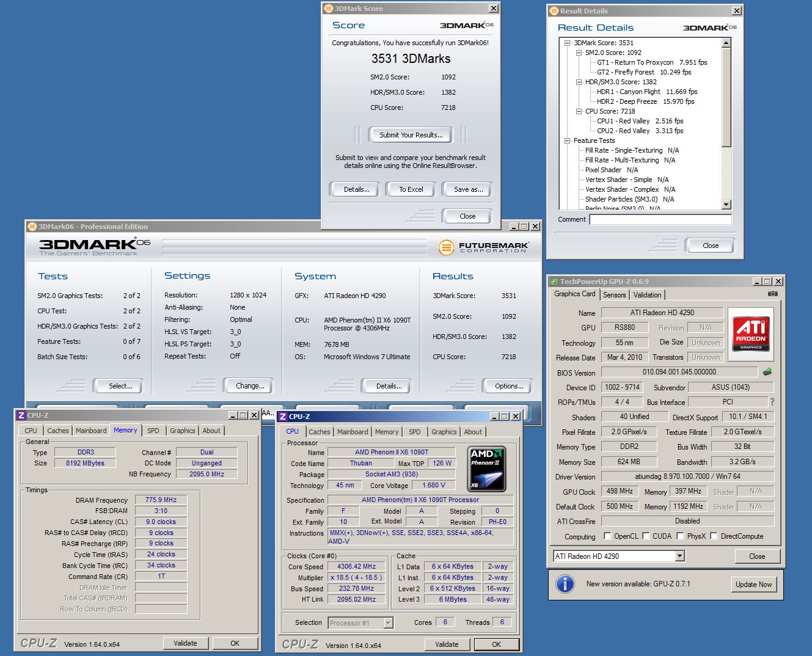Switch to the Sensors tab in GPU-Z
812x656 pixels.
pos(615,295)
